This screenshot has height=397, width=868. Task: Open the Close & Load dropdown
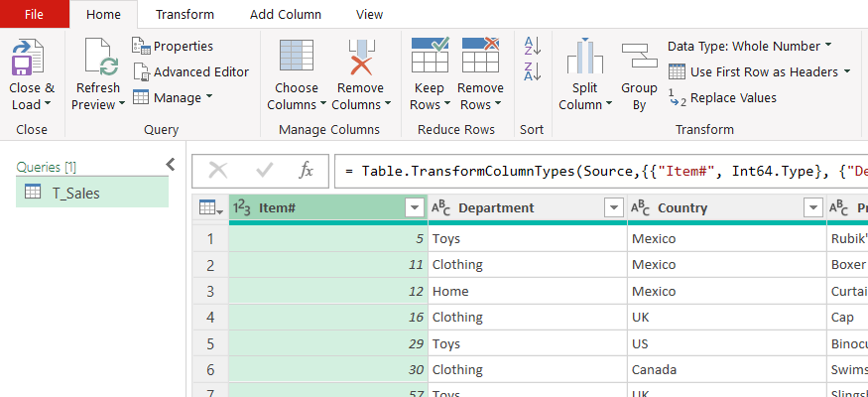click(47, 104)
